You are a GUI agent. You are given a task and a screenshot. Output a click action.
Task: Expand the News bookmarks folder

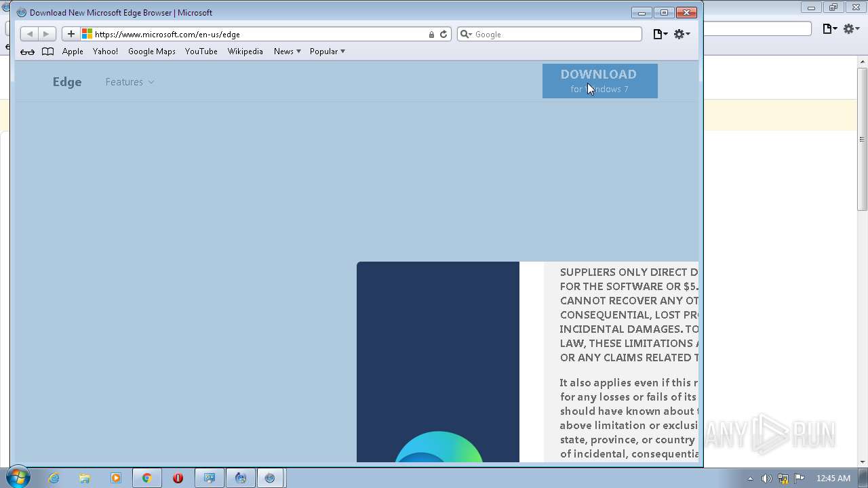coord(288,52)
